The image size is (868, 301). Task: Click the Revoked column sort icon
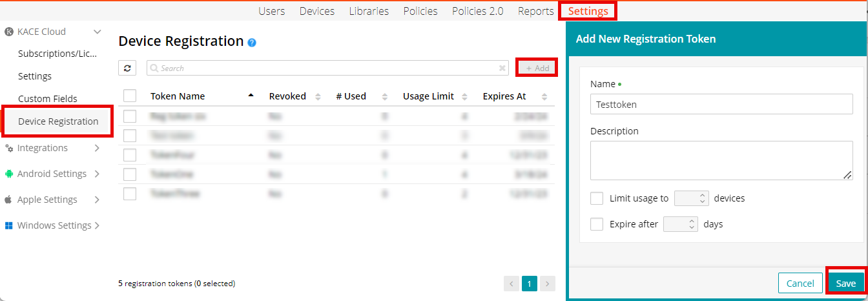tap(318, 97)
